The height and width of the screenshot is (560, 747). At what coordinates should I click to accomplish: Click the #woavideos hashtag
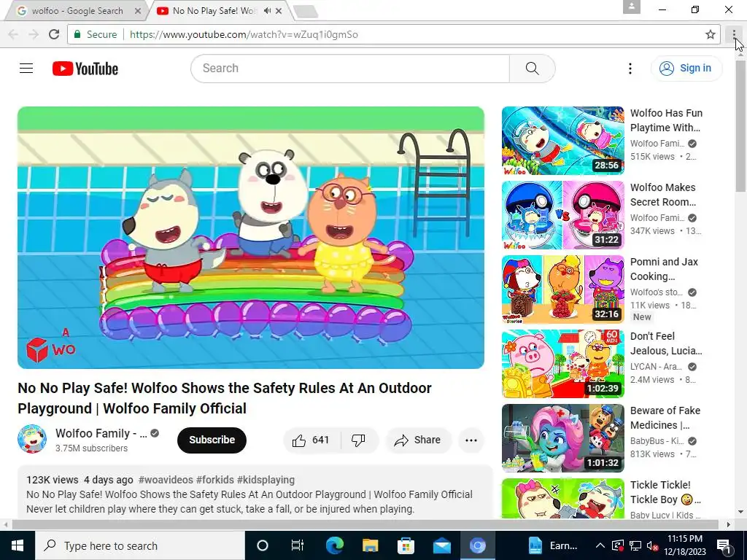pyautogui.click(x=166, y=480)
